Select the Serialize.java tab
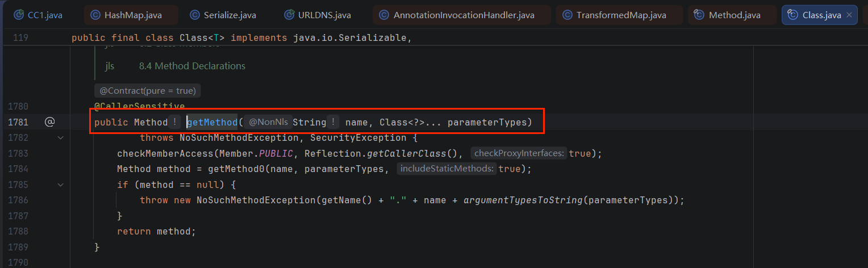This screenshot has width=868, height=268. pyautogui.click(x=223, y=15)
